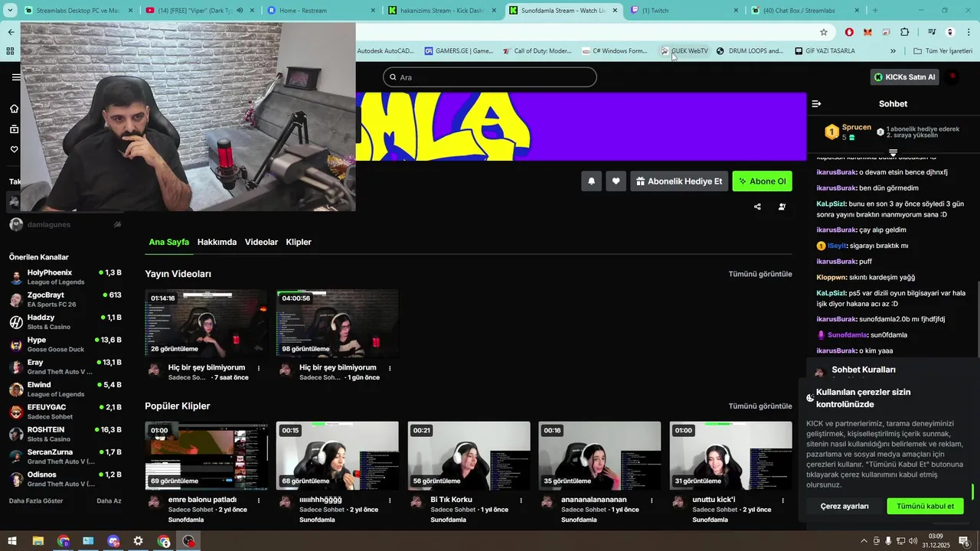The image size is (980, 551).
Task: Click the Abone Ol subscribe button
Action: (x=762, y=181)
